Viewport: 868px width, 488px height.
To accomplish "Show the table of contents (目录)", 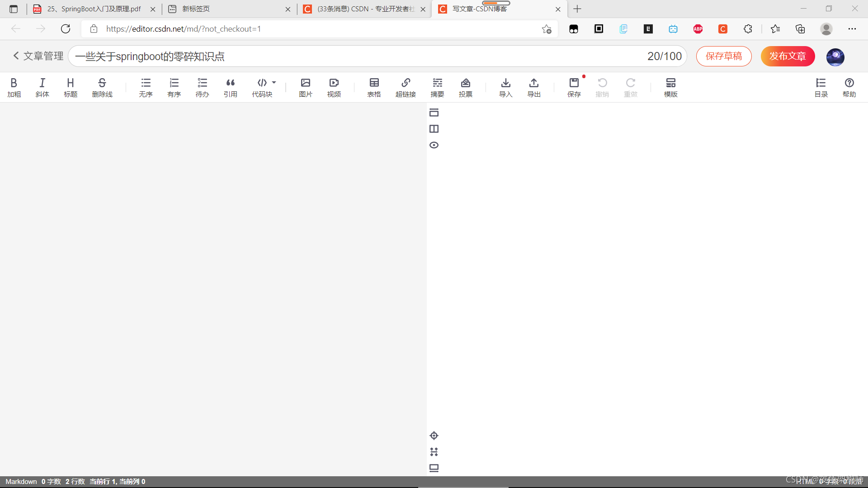I will [821, 87].
